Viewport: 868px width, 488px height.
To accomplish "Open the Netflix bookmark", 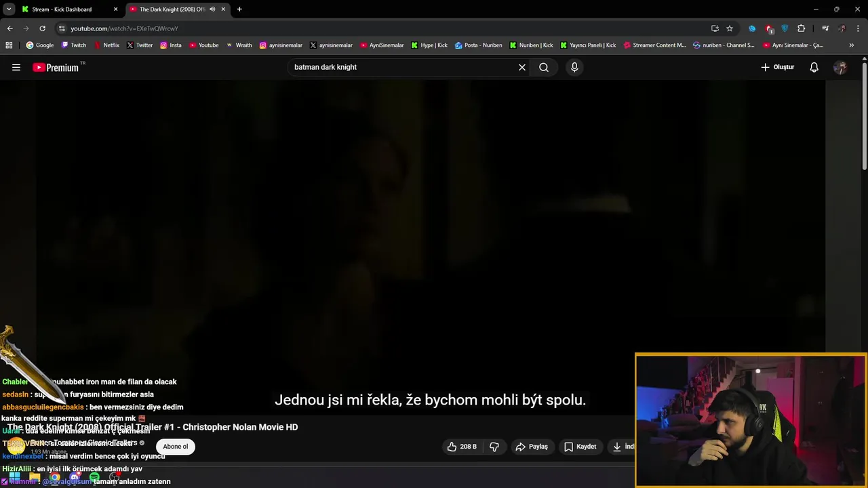I will 106,45.
